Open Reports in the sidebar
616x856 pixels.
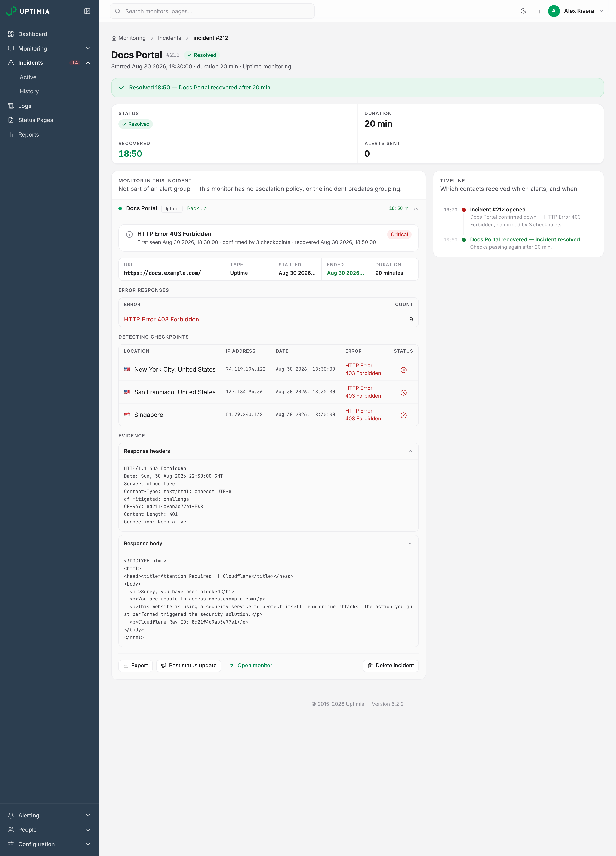click(x=49, y=134)
